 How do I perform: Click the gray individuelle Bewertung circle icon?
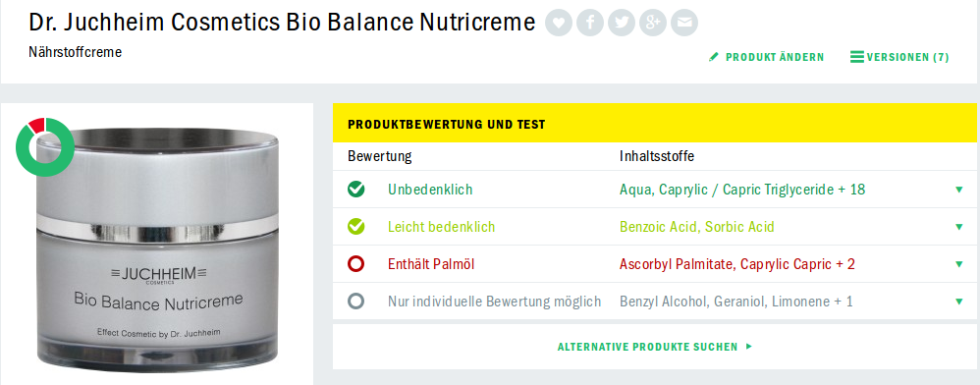[x=356, y=302]
